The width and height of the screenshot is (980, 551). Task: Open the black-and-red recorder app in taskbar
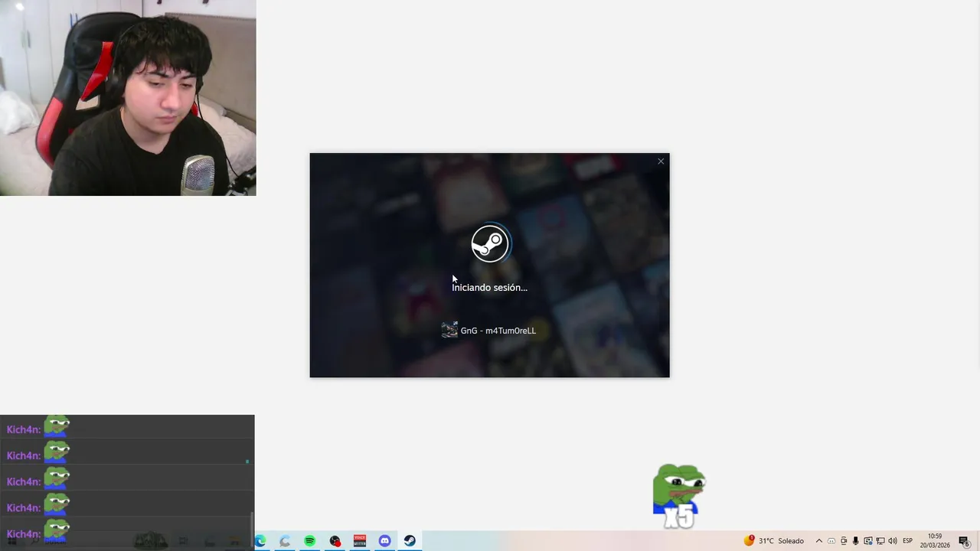point(335,541)
